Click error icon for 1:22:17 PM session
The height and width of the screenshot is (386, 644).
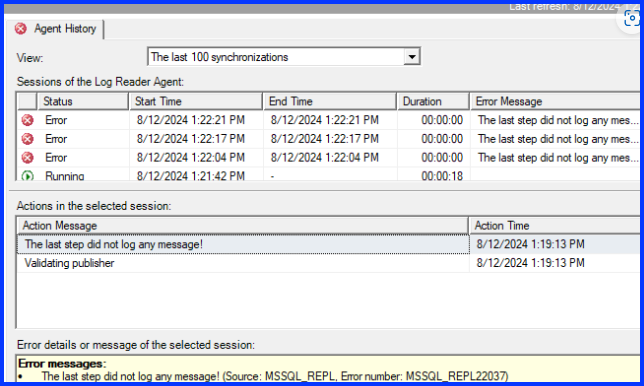(x=28, y=139)
